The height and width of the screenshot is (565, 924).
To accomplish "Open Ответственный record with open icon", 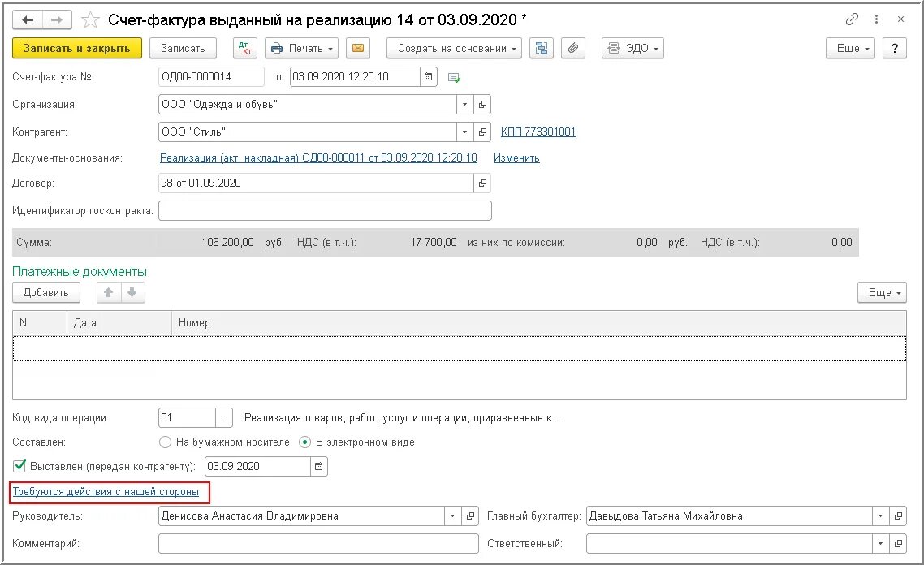I will tap(898, 544).
